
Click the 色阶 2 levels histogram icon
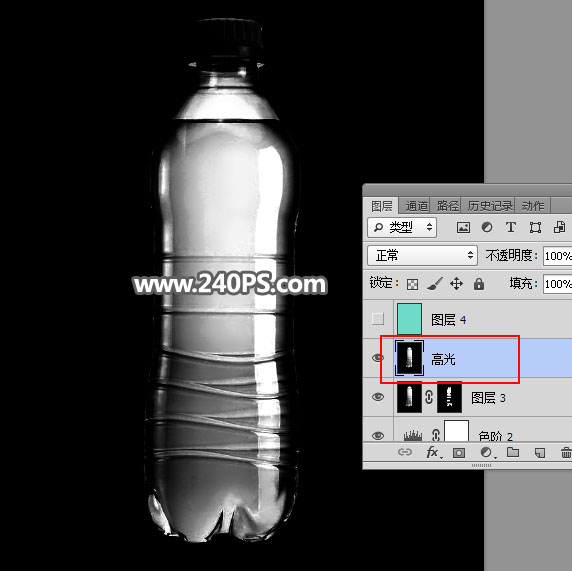[413, 436]
